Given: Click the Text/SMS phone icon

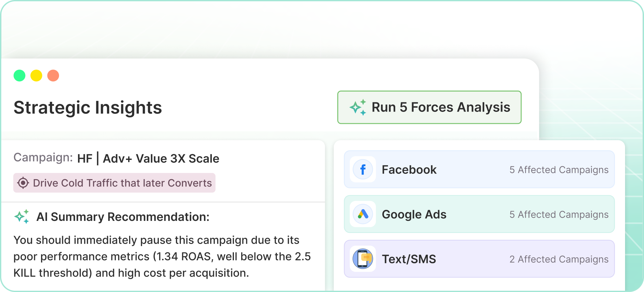Looking at the screenshot, I should (x=363, y=259).
